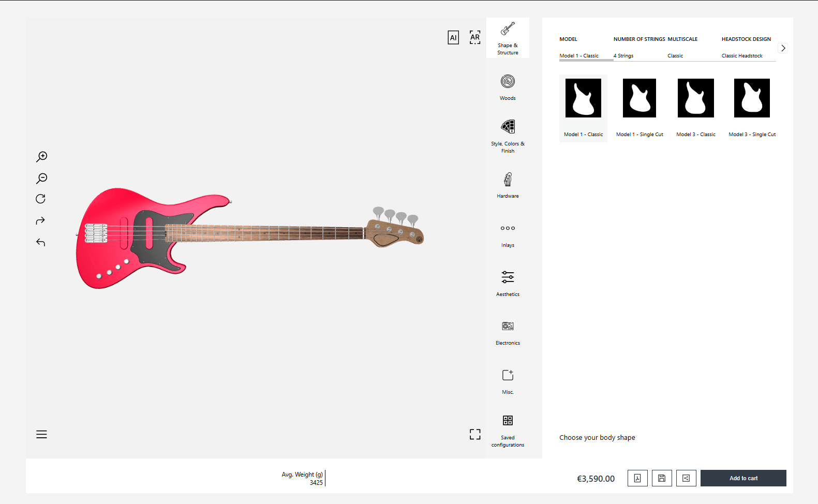Click the redo arrow icon
The height and width of the screenshot is (504, 818).
coord(41,221)
